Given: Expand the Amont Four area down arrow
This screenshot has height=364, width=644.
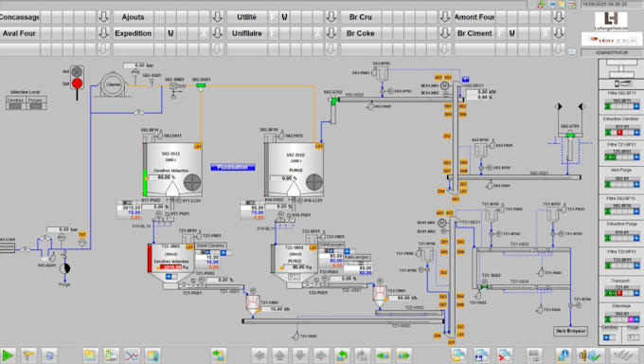Looking at the screenshot, I should pyautogui.click(x=559, y=17).
